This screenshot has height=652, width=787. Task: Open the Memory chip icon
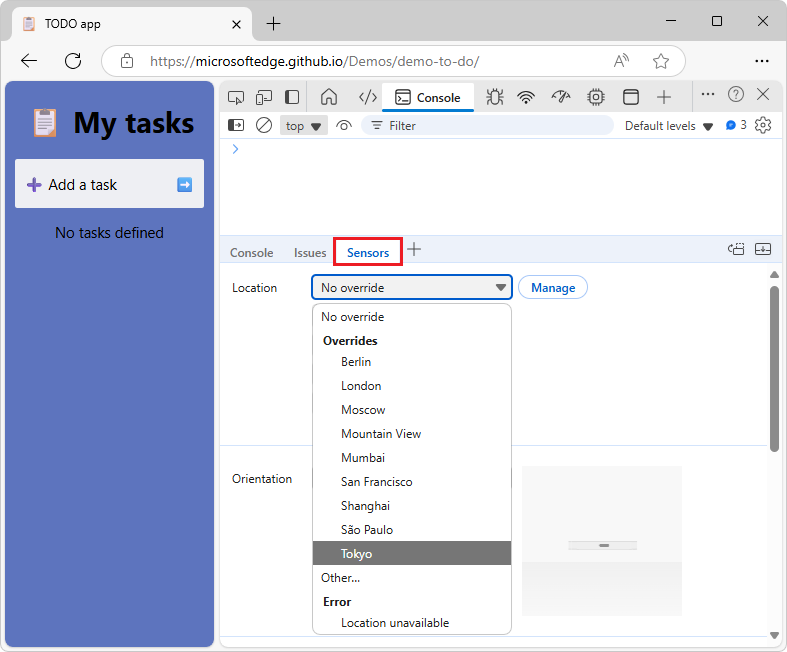[596, 97]
